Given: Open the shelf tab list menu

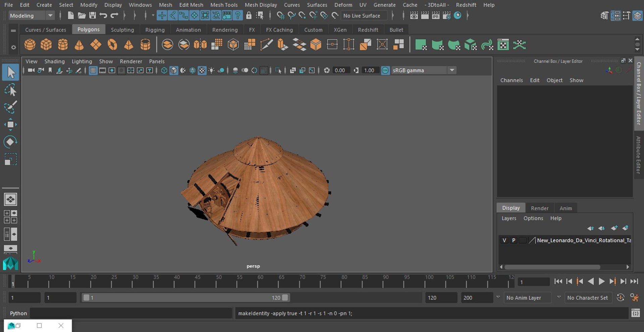Looking at the screenshot, I should point(13,30).
